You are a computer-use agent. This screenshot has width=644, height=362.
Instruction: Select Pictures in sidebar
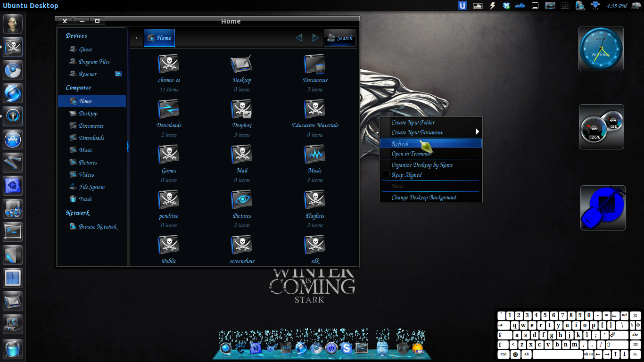click(x=92, y=162)
